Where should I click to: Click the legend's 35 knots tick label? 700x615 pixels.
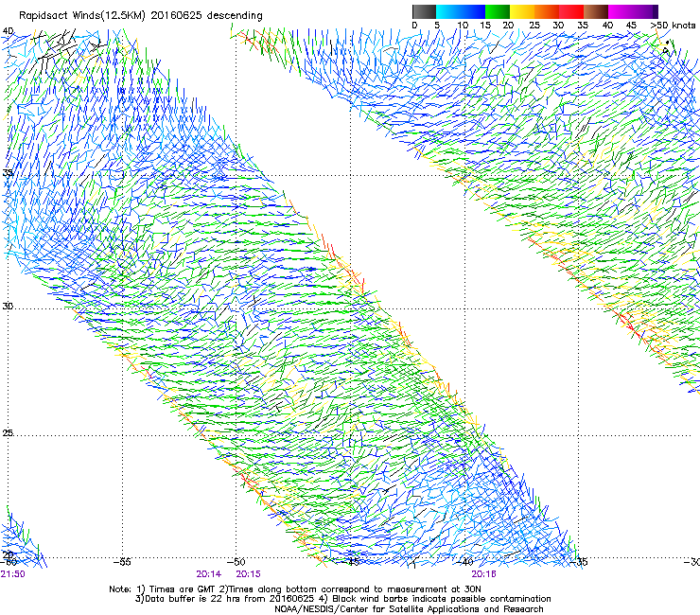point(583,26)
